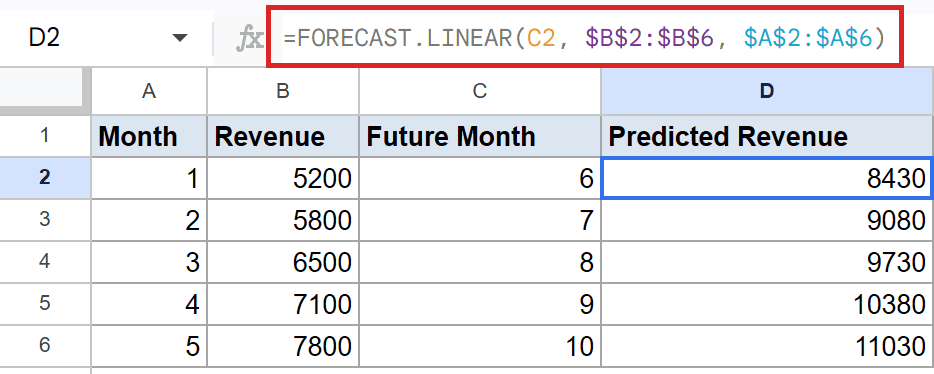This screenshot has width=934, height=374.
Task: Select Predicted Revenue cell with 8430
Action: [767, 178]
